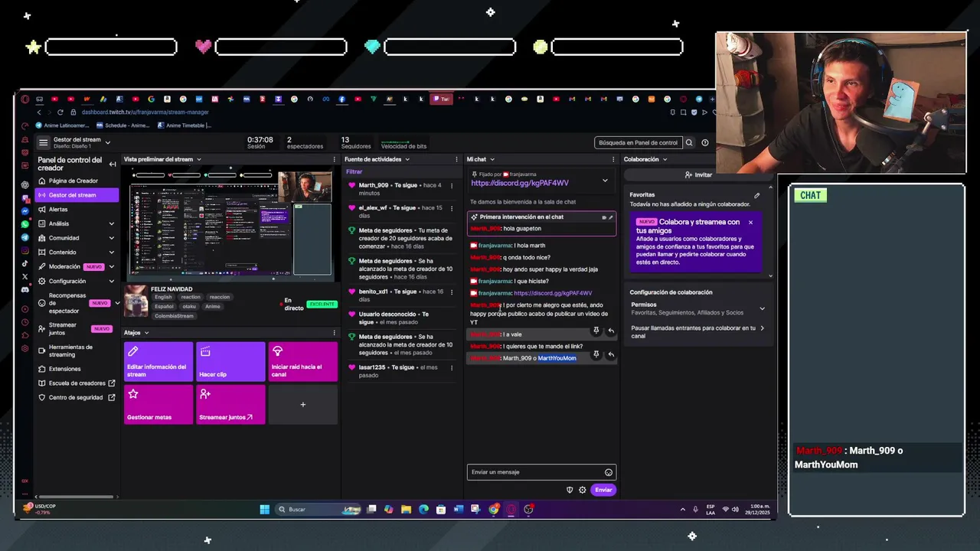This screenshot has width=980, height=551.
Task: Expand the Permisos setting
Action: coord(762,308)
